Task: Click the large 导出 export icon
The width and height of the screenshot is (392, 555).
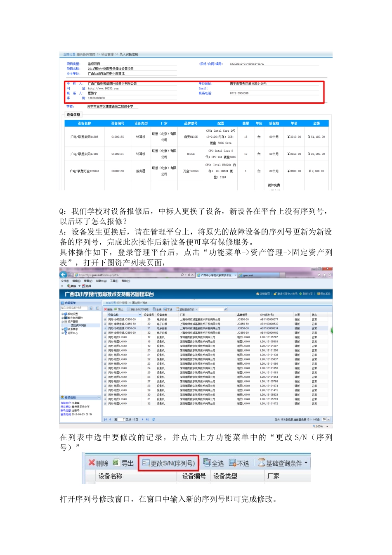Action: click(116, 463)
